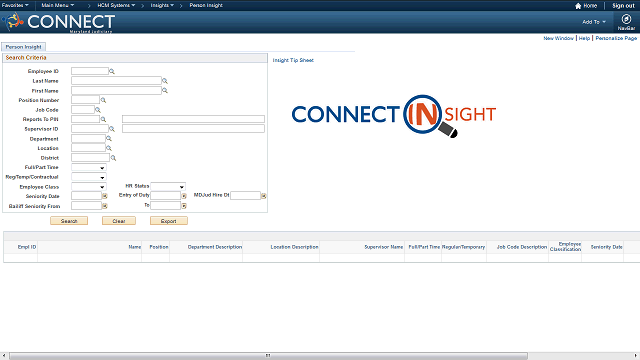This screenshot has height=360, width=640.
Task: Focus the Position Number input field
Action: tap(85, 100)
